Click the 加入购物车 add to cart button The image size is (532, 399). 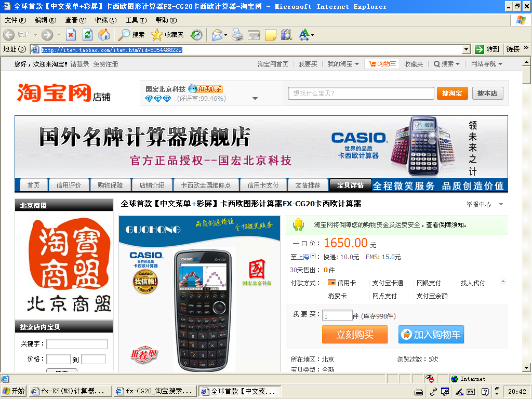431,335
